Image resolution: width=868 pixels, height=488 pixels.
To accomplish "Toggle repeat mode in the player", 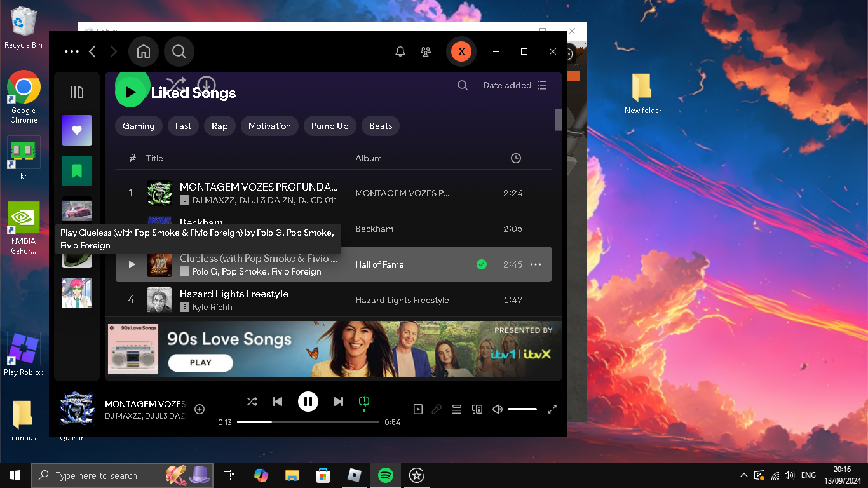I will click(x=364, y=402).
